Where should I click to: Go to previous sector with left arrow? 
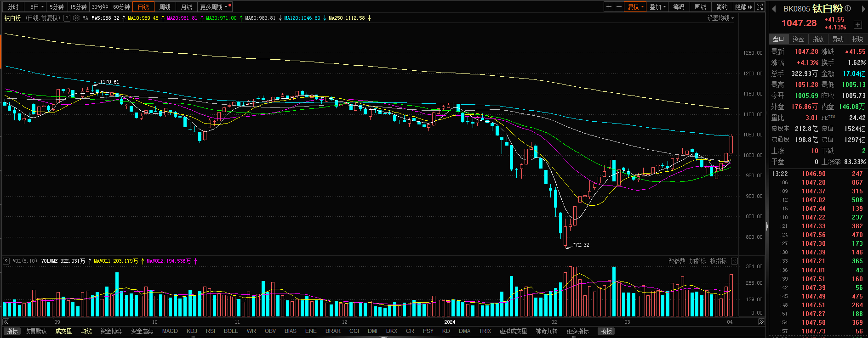click(774, 9)
